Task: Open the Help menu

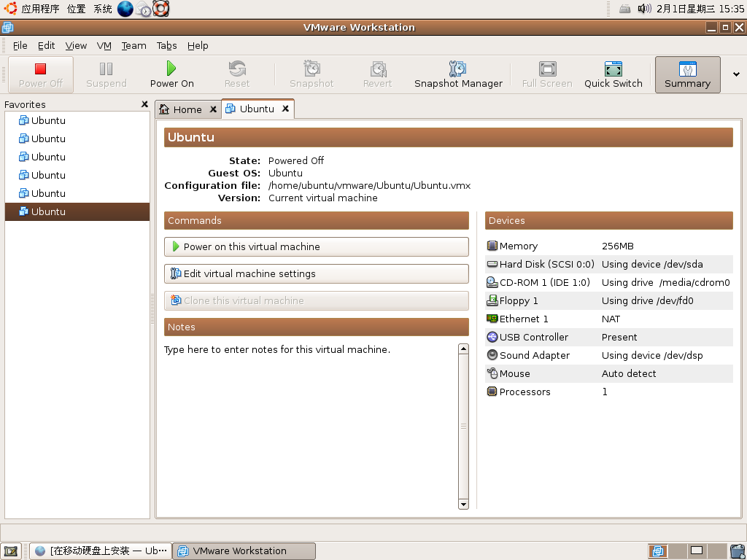Action: [198, 46]
